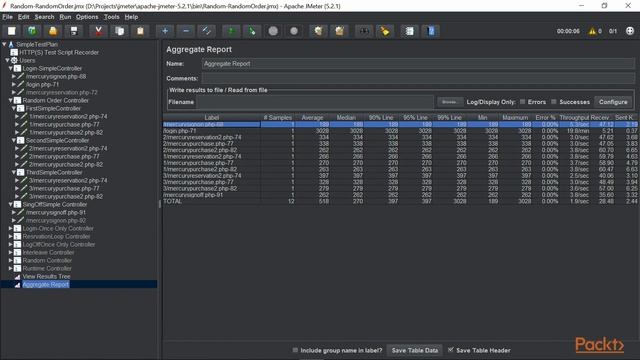
Task: Enable the Errors checkbox
Action: 522,102
